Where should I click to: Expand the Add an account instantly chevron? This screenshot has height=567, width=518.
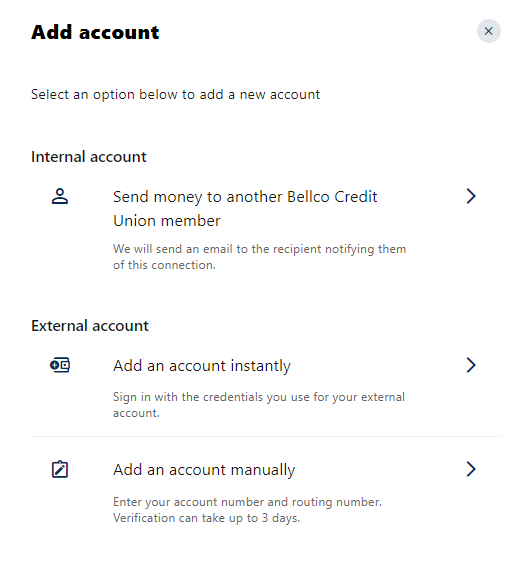tap(471, 365)
